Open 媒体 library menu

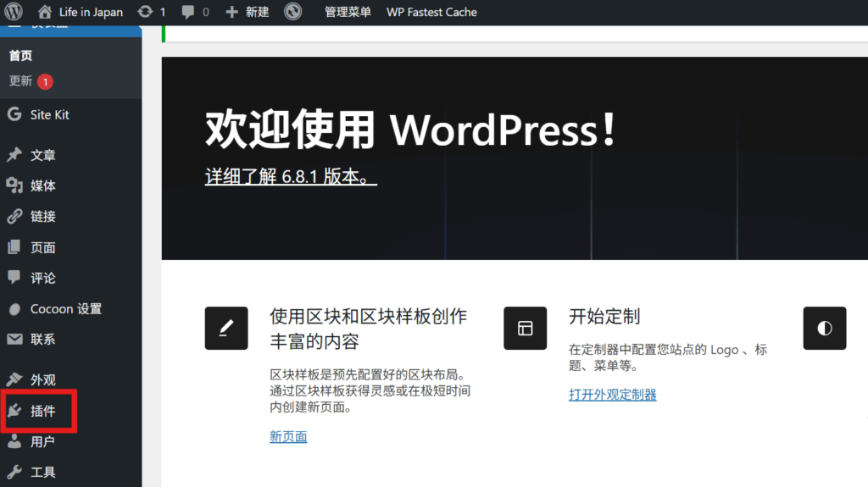43,186
